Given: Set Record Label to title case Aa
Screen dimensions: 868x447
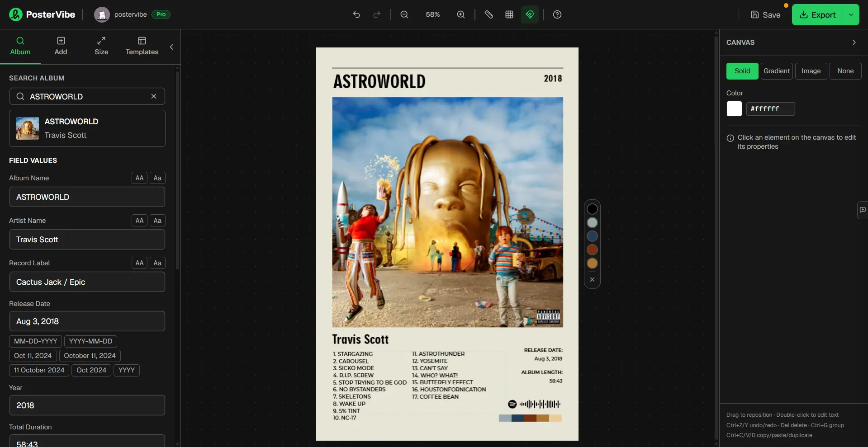Looking at the screenshot, I should [157, 263].
